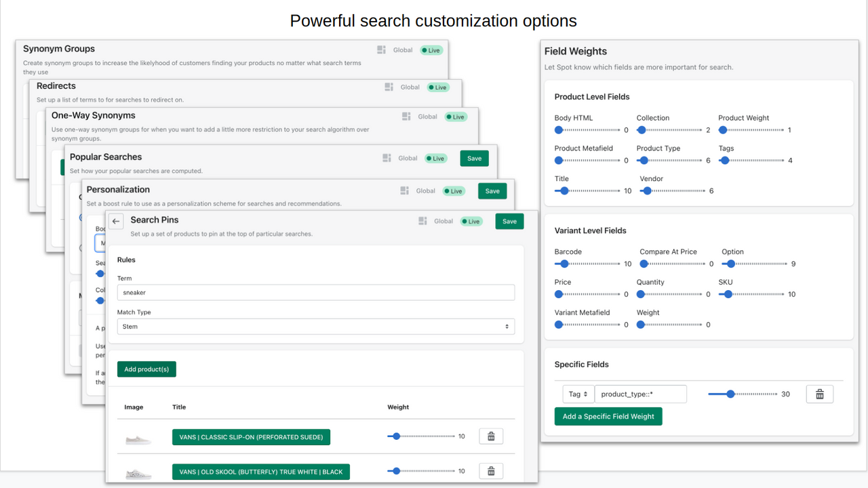Open VANS Classic Slip-On product button
Viewport: 868px width, 488px height.
pos(251,437)
